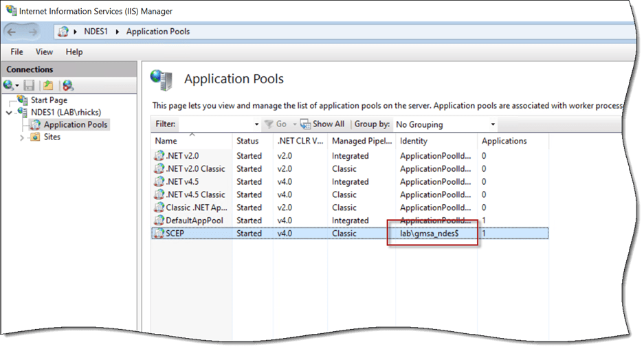Click the .NET v2.0 Classic pool icon

[x=159, y=169]
